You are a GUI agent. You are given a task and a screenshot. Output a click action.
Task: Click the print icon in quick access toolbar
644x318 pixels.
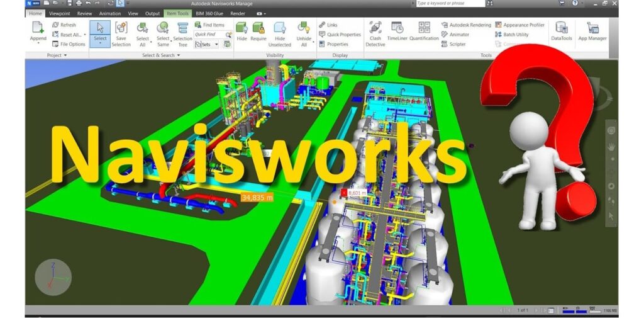tap(79, 3)
